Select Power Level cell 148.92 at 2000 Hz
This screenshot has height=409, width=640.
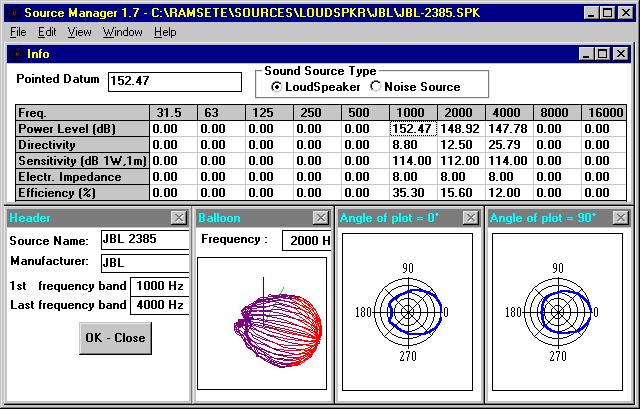tap(461, 129)
